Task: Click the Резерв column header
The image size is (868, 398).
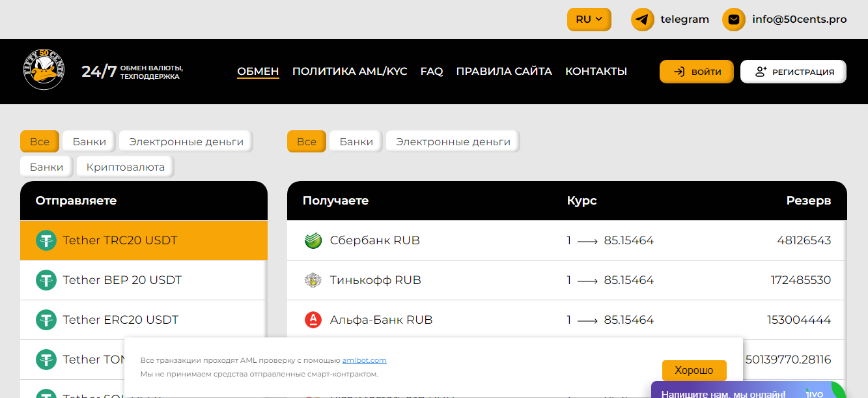Action: pyautogui.click(x=809, y=201)
